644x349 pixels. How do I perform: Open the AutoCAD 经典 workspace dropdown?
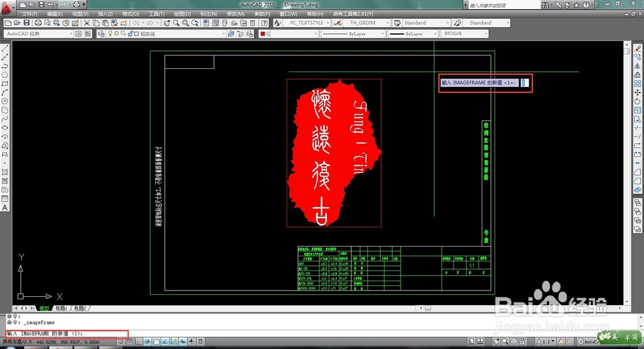39,33
